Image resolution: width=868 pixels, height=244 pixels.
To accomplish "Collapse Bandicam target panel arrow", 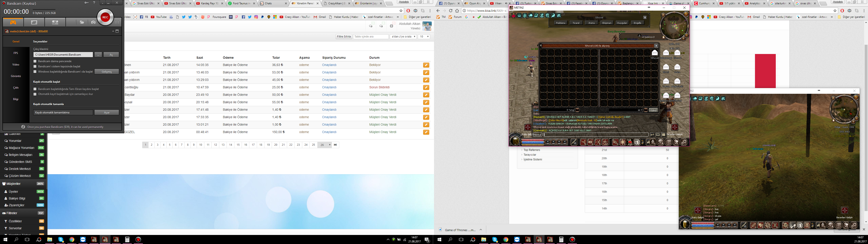I will 113,31.
